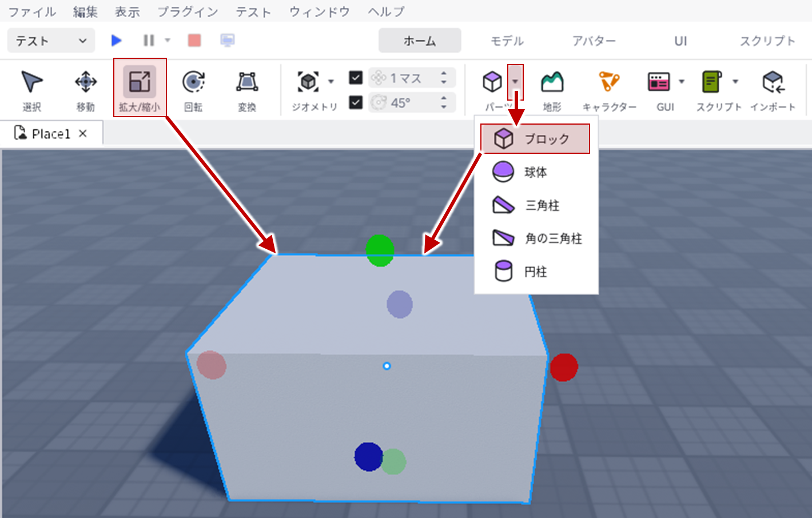This screenshot has height=518, width=812.
Task: Choose 三角柱 (wedge) from the parts menu
Action: 535,205
